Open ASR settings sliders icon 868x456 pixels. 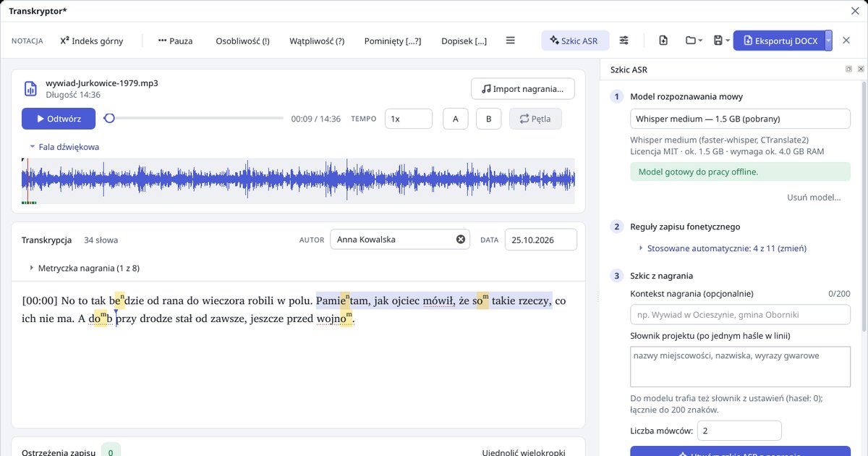[x=624, y=41]
